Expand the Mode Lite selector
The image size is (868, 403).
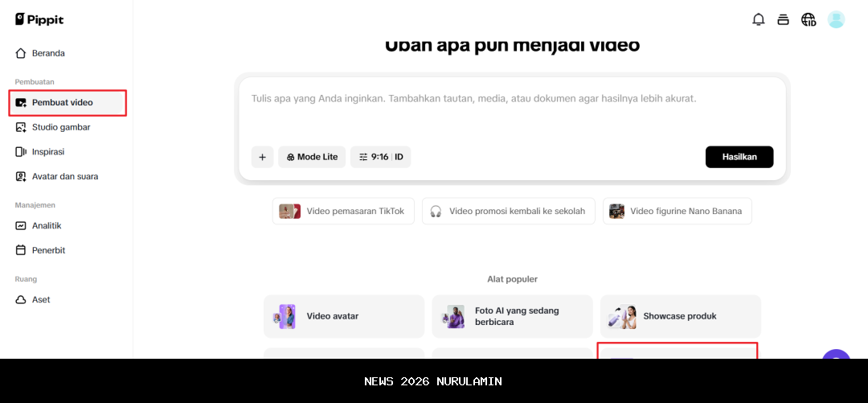pyautogui.click(x=312, y=157)
